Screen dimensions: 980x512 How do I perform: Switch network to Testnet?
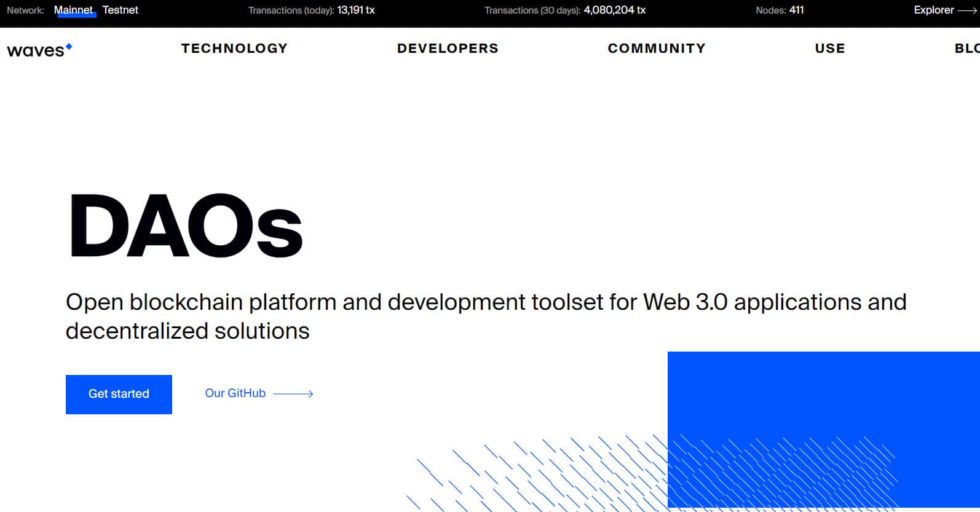pos(120,10)
